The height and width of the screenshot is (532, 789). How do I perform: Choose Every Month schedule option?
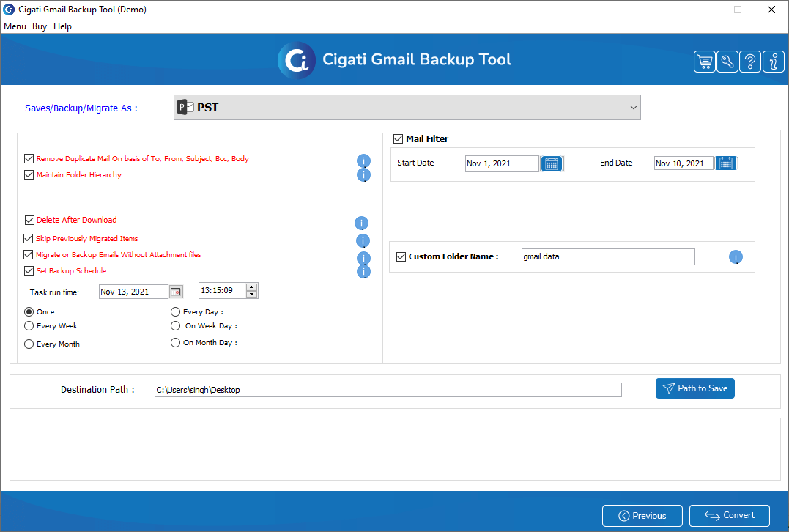tap(29, 344)
